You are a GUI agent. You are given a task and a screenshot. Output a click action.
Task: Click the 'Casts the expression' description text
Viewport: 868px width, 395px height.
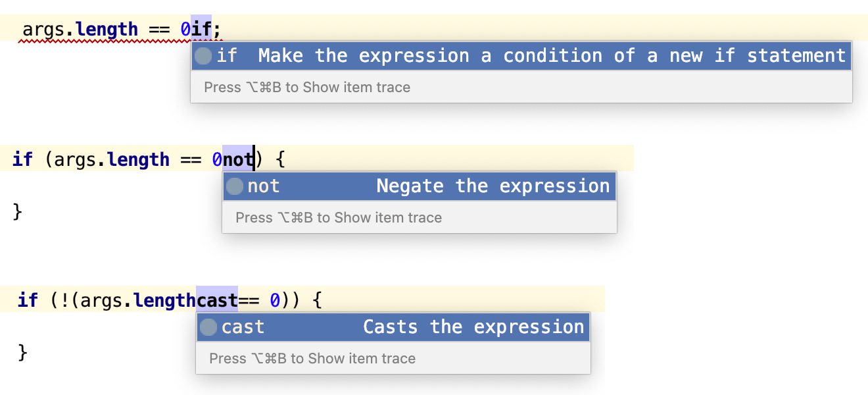473,327
